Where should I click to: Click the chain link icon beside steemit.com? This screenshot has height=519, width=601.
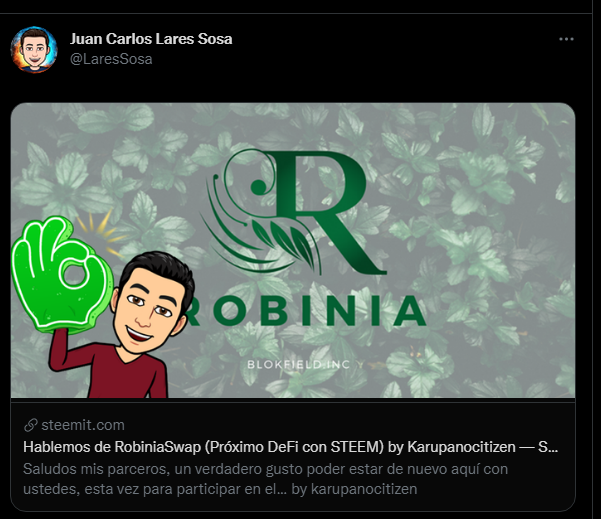(30, 425)
